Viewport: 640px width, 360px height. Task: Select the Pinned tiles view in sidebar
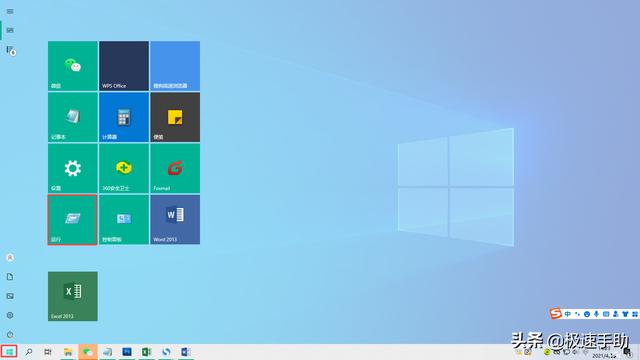10,31
